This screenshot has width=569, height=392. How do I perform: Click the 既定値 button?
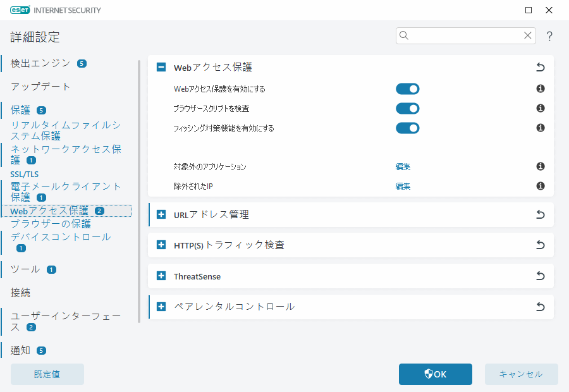[47, 374]
